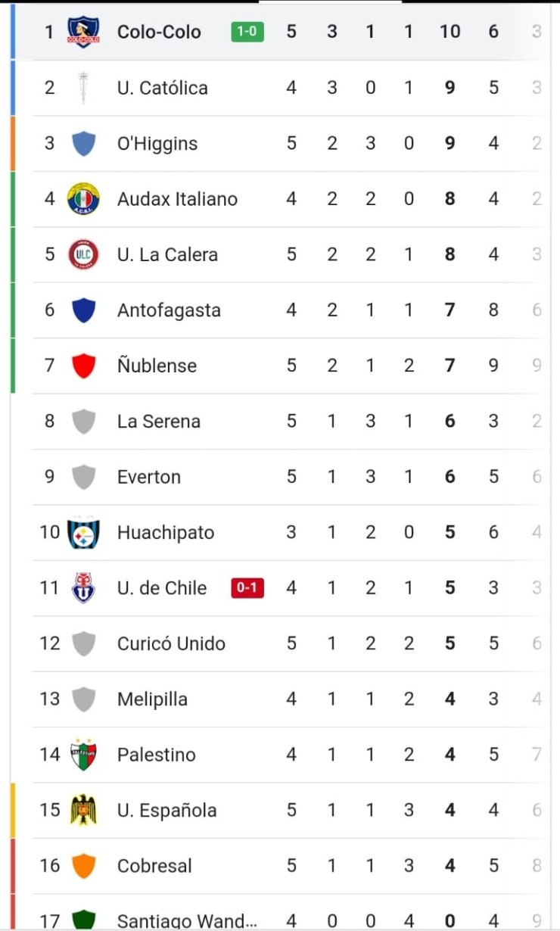560x931 pixels.
Task: Click the Audax Italiano crest
Action: click(x=83, y=199)
